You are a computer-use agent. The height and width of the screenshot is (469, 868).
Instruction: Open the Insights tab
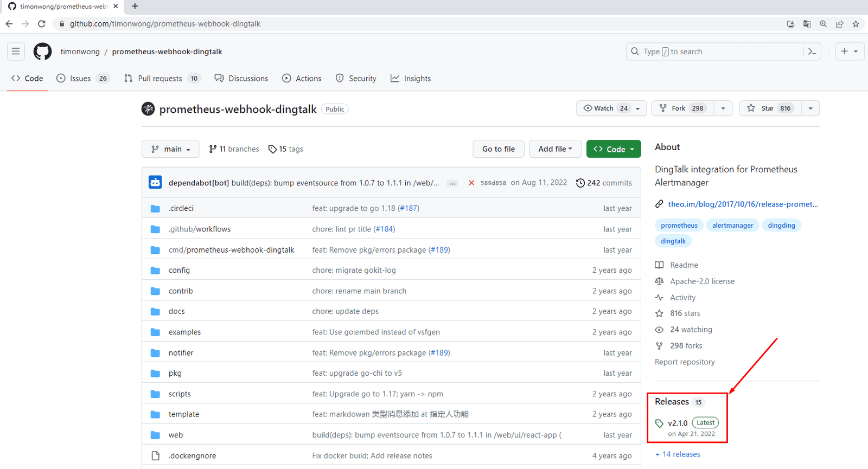(x=411, y=79)
